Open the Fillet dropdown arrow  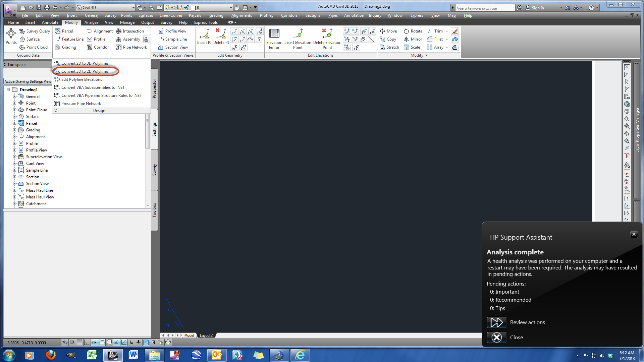click(x=447, y=39)
